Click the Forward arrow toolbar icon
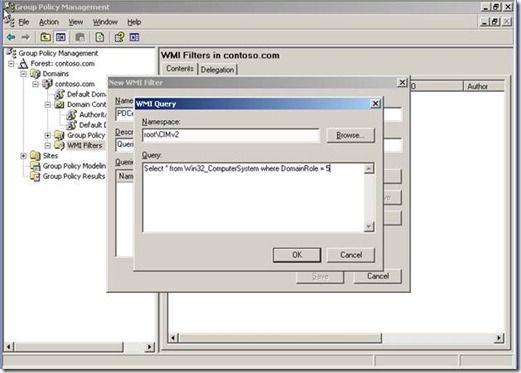 click(26, 37)
